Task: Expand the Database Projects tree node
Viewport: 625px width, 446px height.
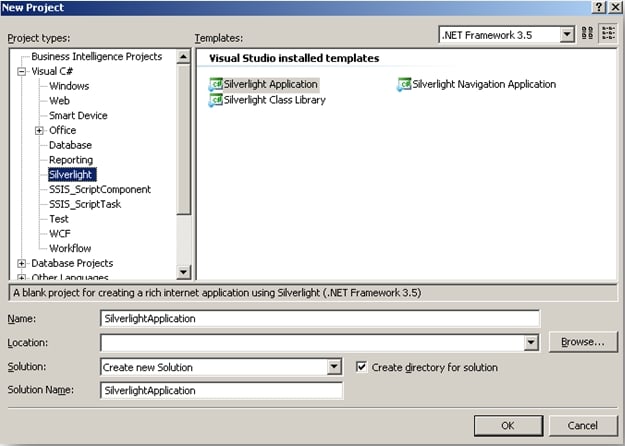Action: [x=22, y=263]
